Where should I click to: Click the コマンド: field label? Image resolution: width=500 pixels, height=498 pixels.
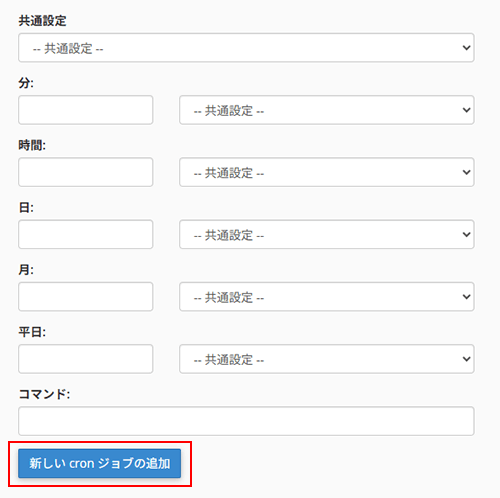44,394
